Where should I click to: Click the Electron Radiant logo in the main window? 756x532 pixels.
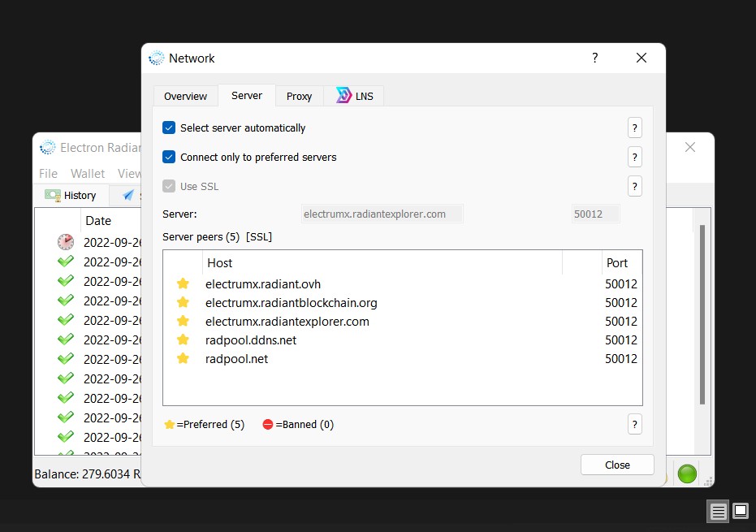[x=48, y=147]
